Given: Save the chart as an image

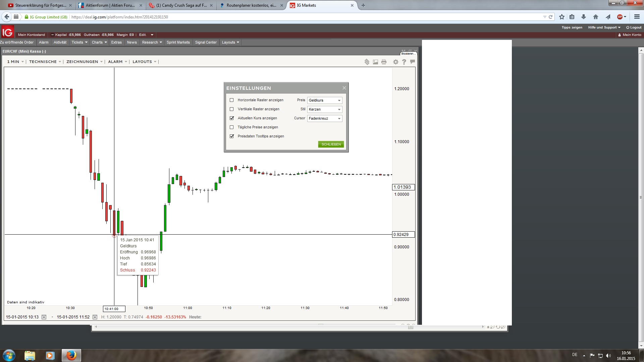Looking at the screenshot, I should click(375, 62).
